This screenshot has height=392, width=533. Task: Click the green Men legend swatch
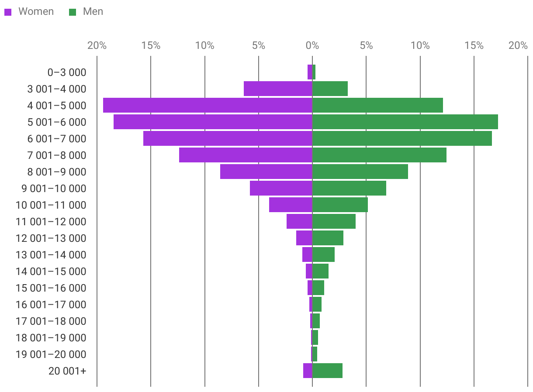click(73, 12)
